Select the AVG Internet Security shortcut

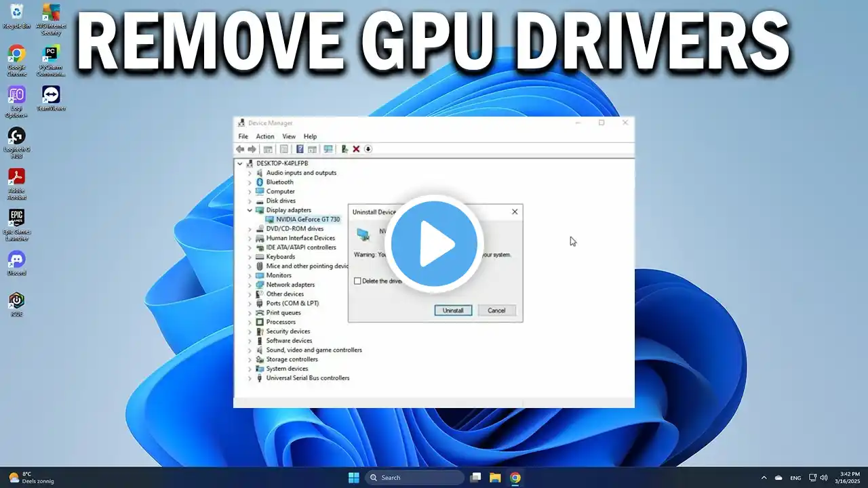tap(51, 19)
